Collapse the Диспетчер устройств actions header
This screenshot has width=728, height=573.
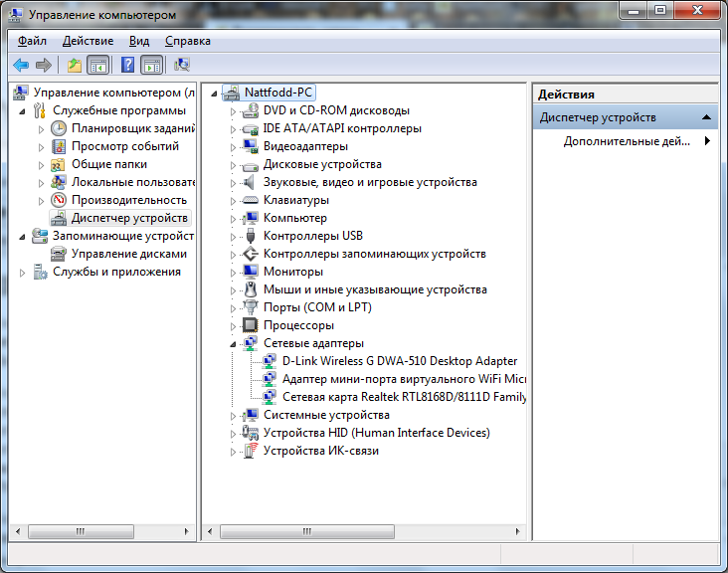[707, 117]
